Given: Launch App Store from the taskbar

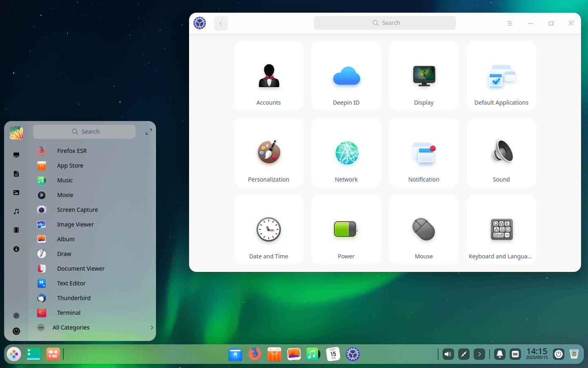Looking at the screenshot, I should [x=274, y=354].
